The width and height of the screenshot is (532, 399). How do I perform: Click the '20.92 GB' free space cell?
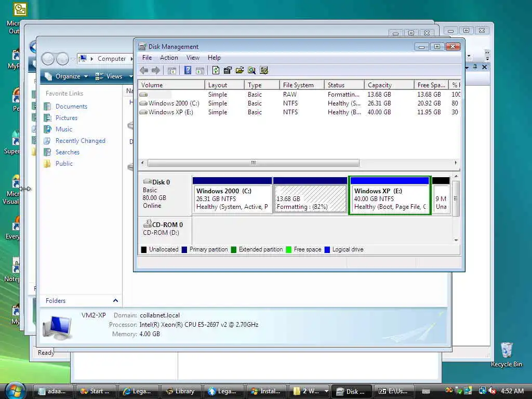(429, 103)
